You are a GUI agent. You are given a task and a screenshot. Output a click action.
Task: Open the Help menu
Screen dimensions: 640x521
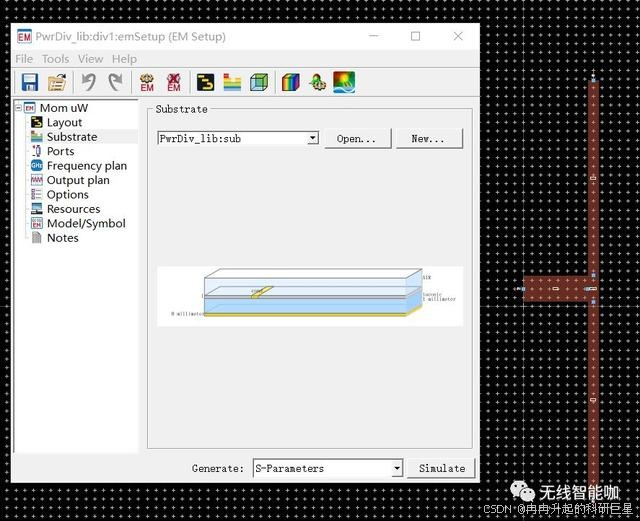tap(124, 59)
